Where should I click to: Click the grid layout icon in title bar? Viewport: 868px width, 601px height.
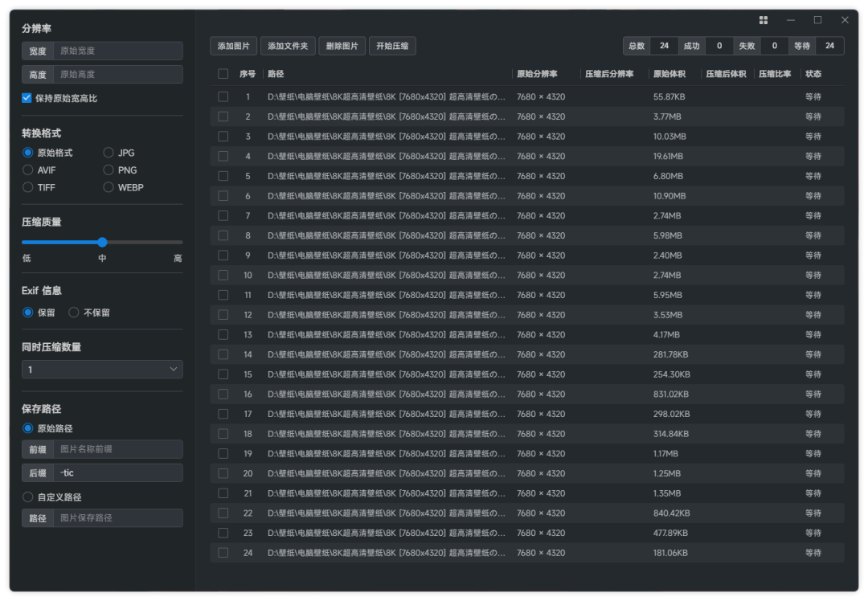pyautogui.click(x=764, y=20)
